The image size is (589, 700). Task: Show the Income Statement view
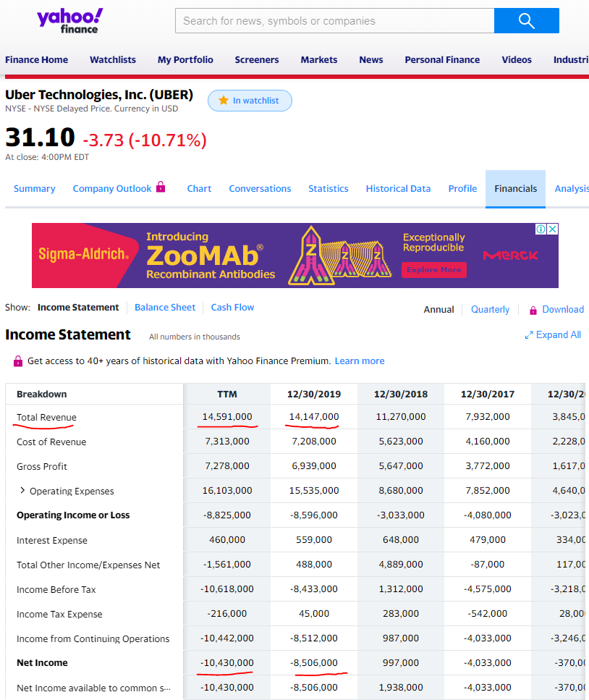(x=78, y=307)
